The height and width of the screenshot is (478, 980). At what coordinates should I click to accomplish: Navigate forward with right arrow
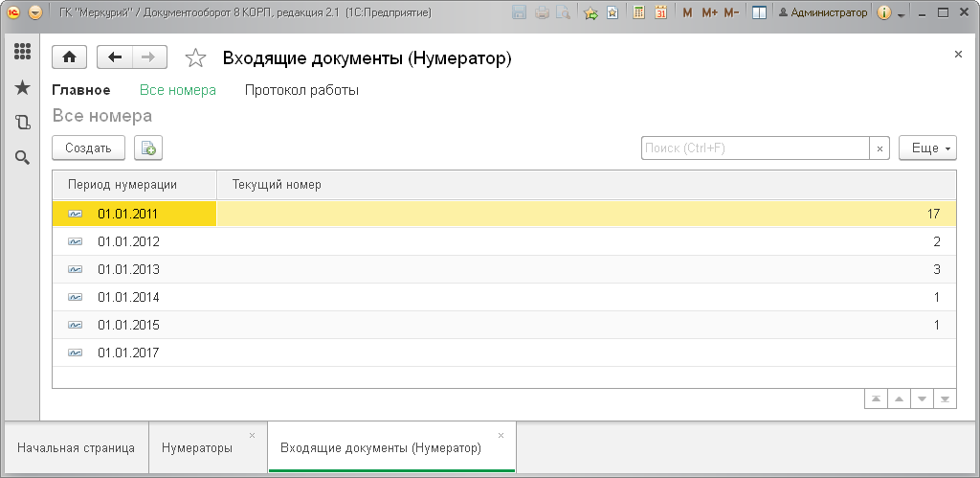[x=149, y=57]
